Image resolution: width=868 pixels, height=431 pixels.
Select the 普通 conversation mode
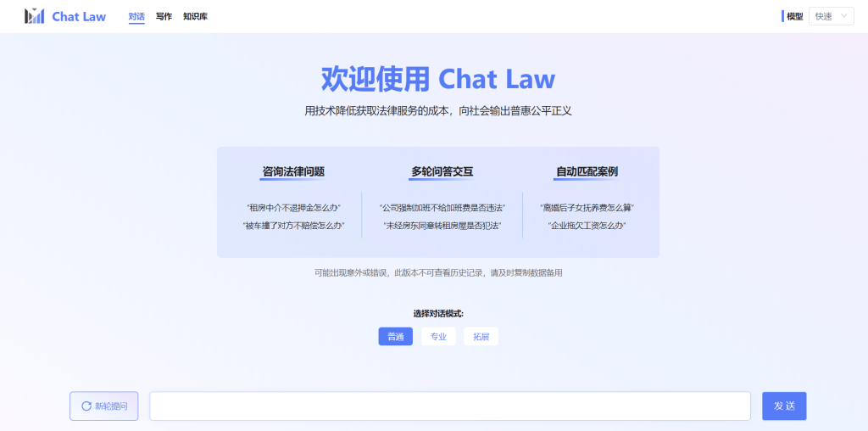[x=395, y=337]
